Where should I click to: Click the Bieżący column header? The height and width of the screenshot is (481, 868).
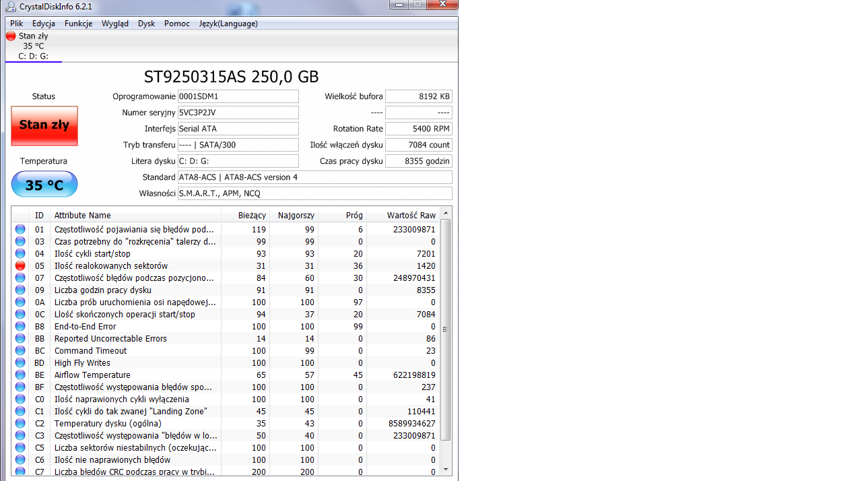pos(246,216)
